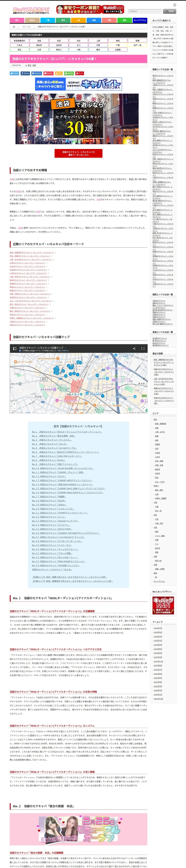Click inside the SEARCH input field
Screen dimensions: 186x868
(145, 11)
